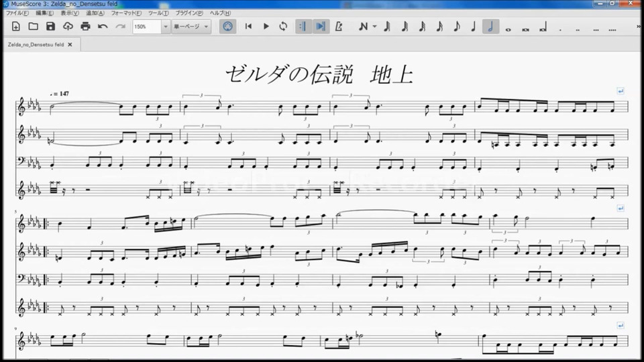The height and width of the screenshot is (362, 644).
Task: Toggle the triple augmentation dot
Action: (596, 29)
